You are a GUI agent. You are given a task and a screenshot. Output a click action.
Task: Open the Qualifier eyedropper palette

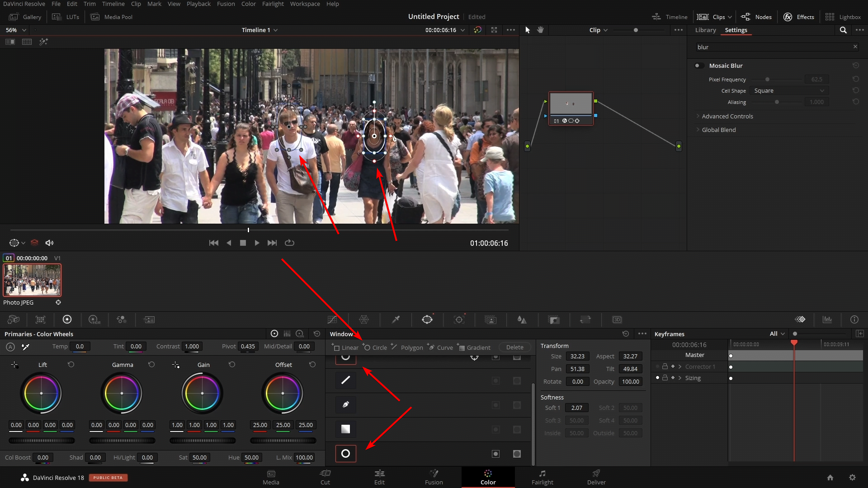click(396, 319)
